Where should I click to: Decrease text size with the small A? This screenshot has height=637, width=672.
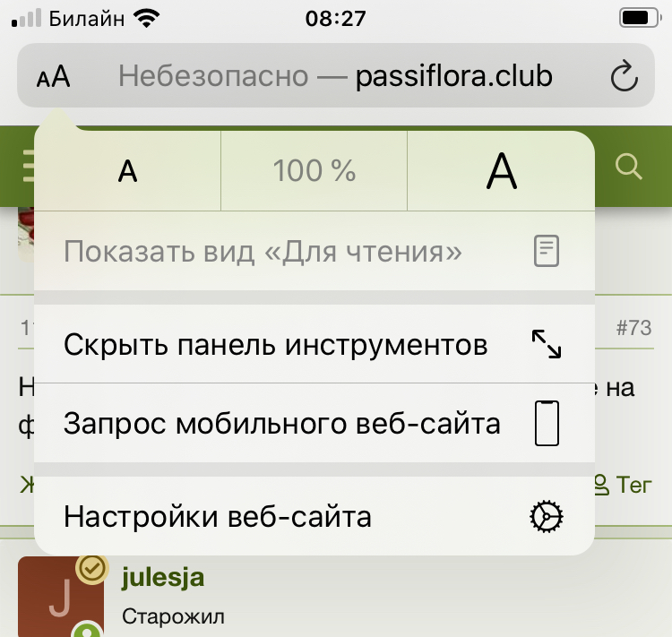coord(128,170)
